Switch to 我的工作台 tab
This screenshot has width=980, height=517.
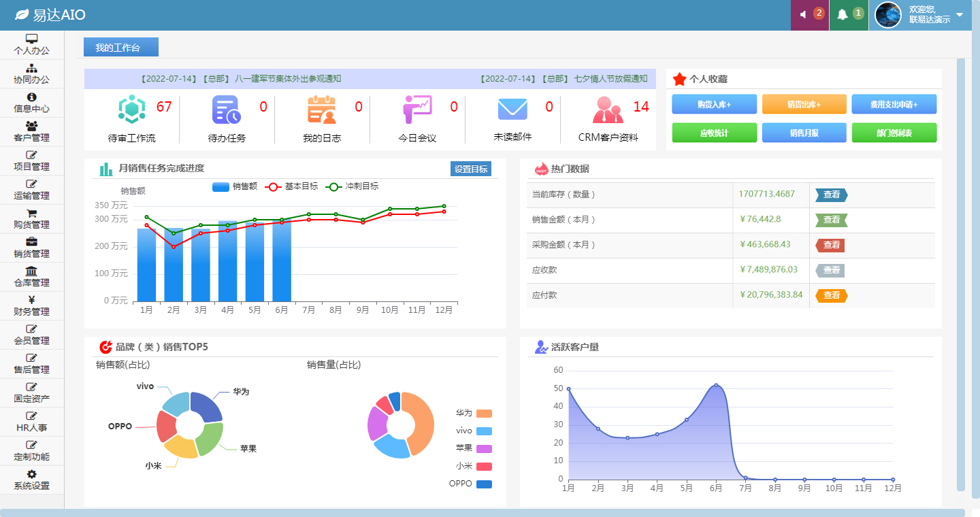pyautogui.click(x=120, y=47)
